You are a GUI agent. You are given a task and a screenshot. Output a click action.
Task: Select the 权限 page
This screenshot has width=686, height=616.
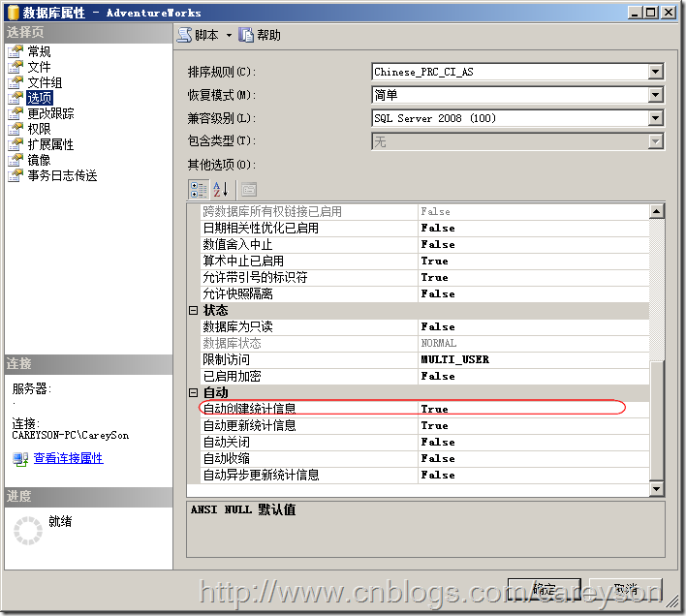coord(39,129)
